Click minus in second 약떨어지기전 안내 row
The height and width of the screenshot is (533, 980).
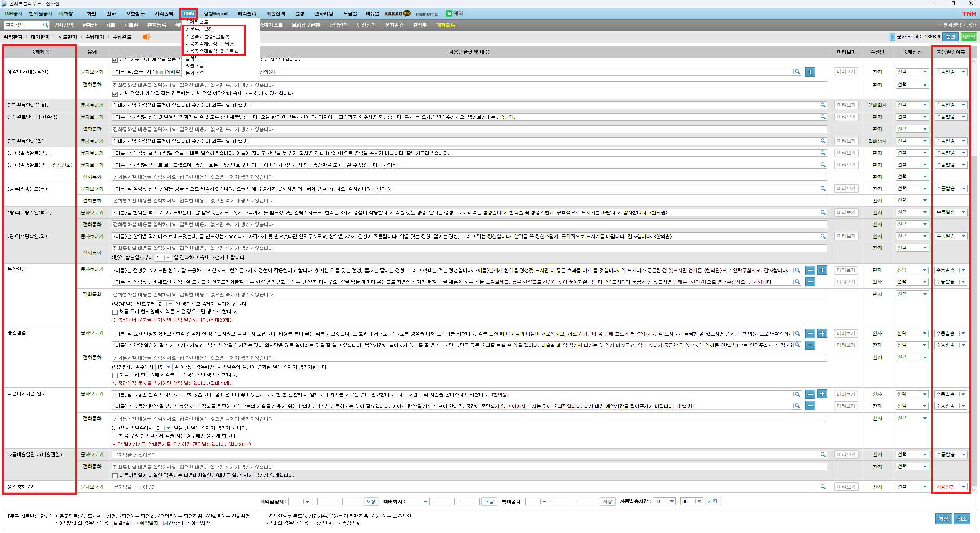tap(810, 406)
